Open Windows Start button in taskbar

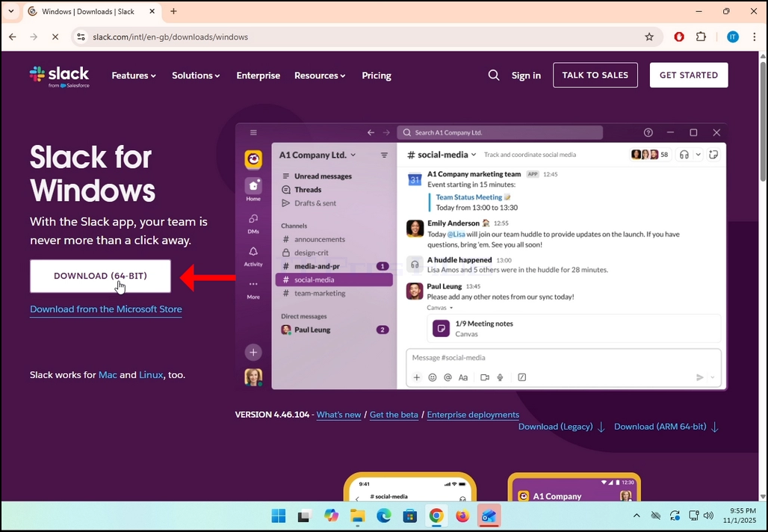coord(279,516)
